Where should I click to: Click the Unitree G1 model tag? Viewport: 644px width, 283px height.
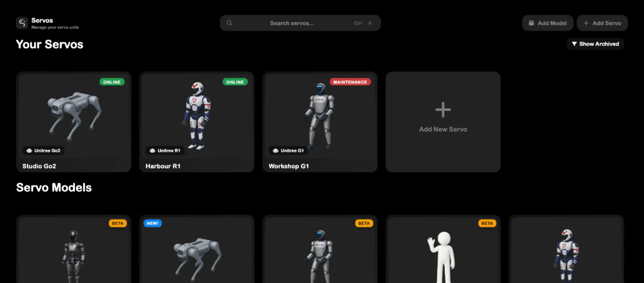pyautogui.click(x=288, y=150)
